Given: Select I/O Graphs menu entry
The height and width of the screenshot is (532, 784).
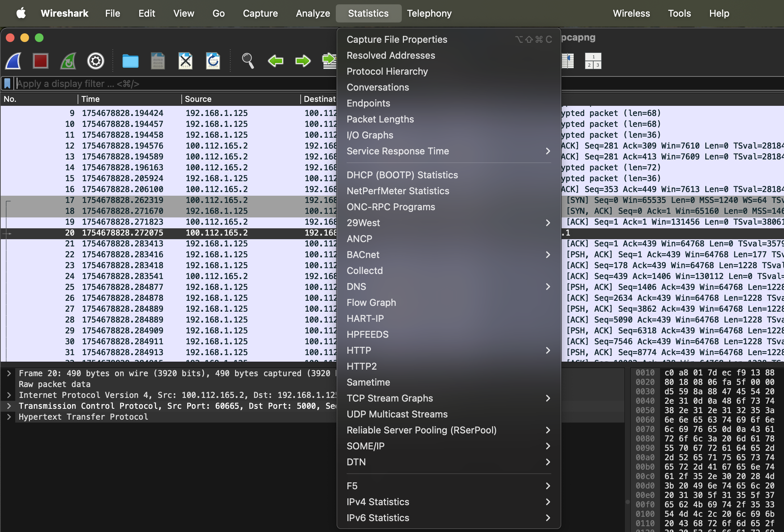Looking at the screenshot, I should click(370, 135).
